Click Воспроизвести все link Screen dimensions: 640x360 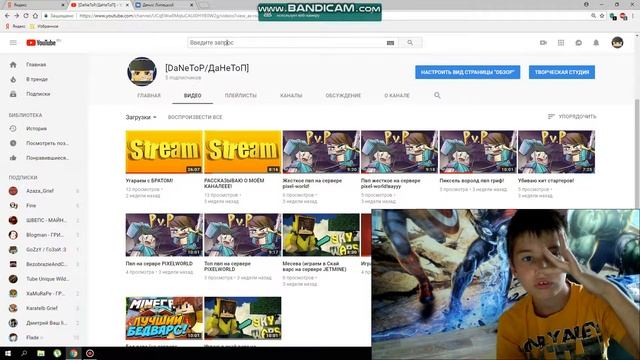195,117
